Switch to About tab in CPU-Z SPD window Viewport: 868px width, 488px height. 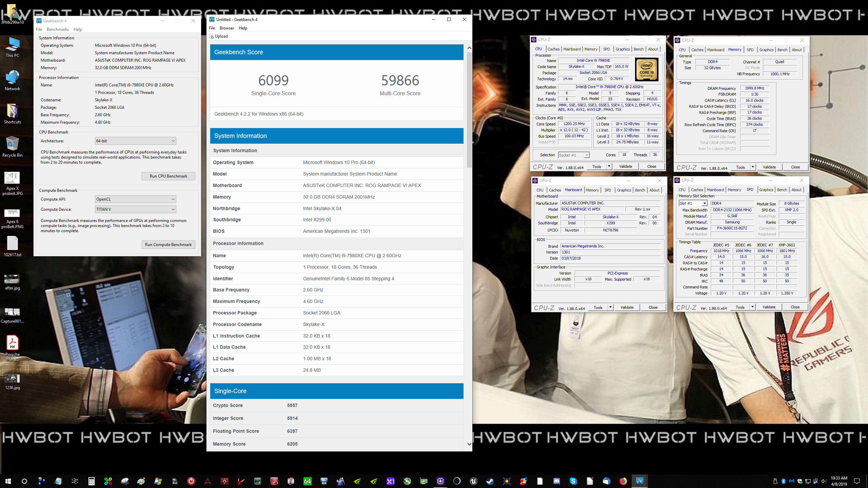pos(796,190)
